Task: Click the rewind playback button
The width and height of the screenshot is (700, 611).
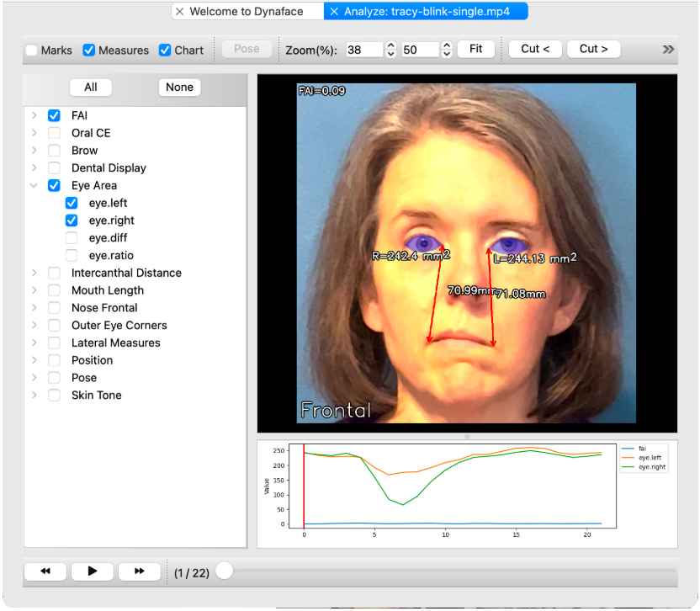Action: point(45,571)
